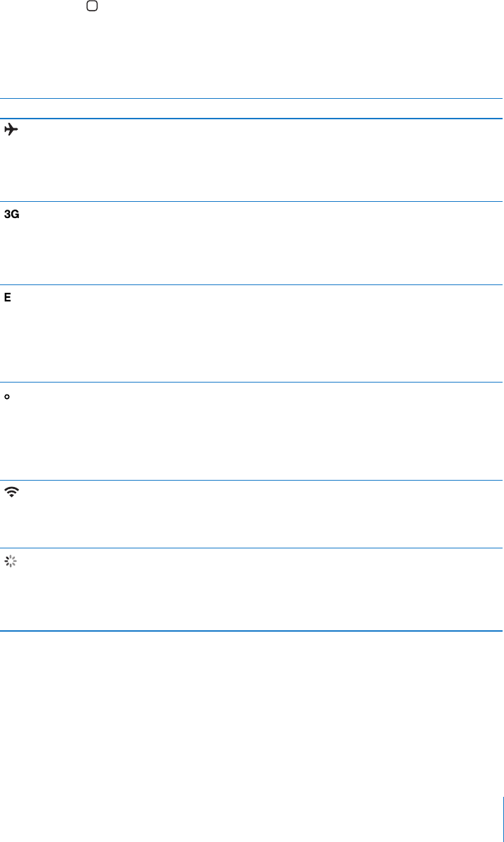Click the airplane mode icon
504x842 pixels.
click(11, 129)
